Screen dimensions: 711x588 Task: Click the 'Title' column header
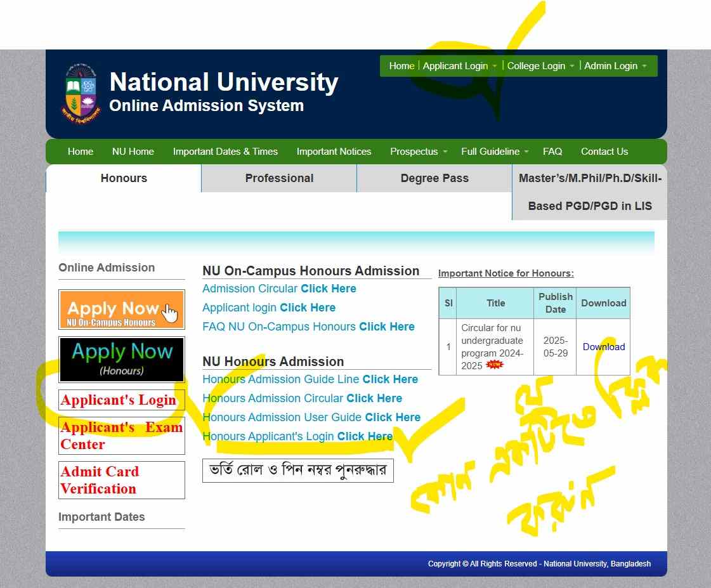tap(495, 303)
